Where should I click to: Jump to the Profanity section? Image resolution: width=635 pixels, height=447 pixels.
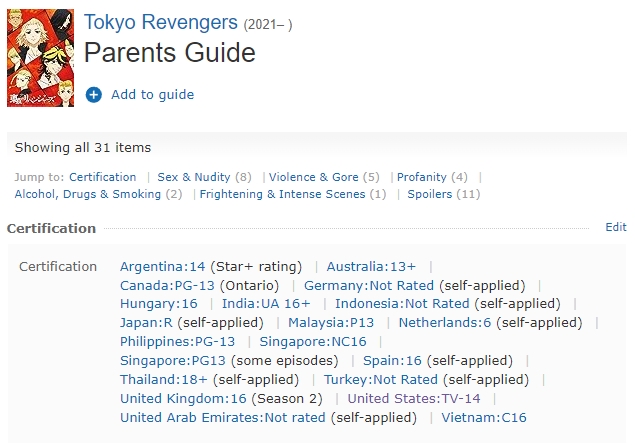coord(422,177)
